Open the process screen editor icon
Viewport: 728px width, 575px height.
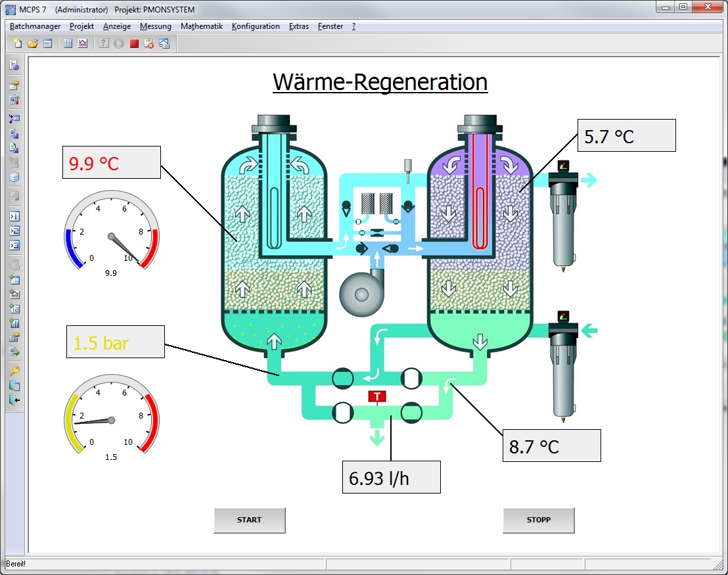pyautogui.click(x=165, y=43)
